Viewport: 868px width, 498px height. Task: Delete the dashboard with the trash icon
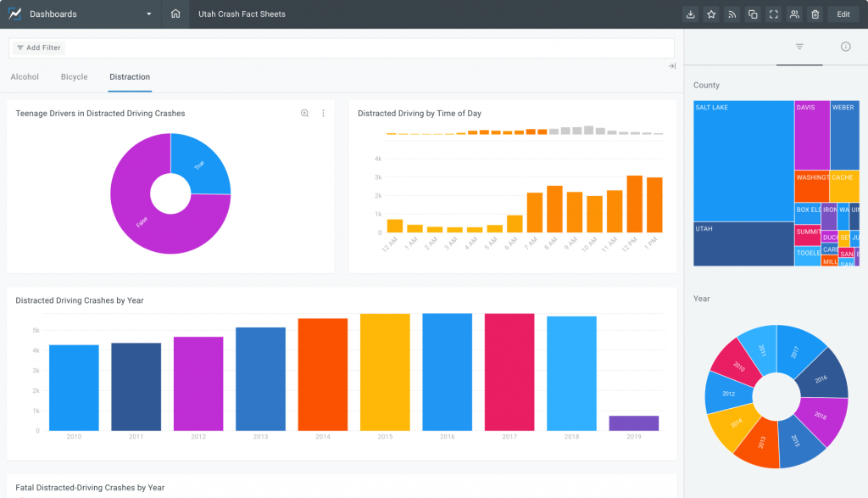tap(815, 14)
